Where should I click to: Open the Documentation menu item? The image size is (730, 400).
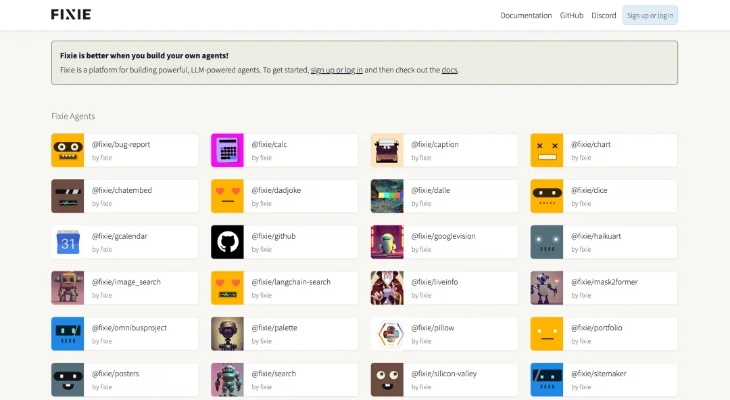[526, 15]
